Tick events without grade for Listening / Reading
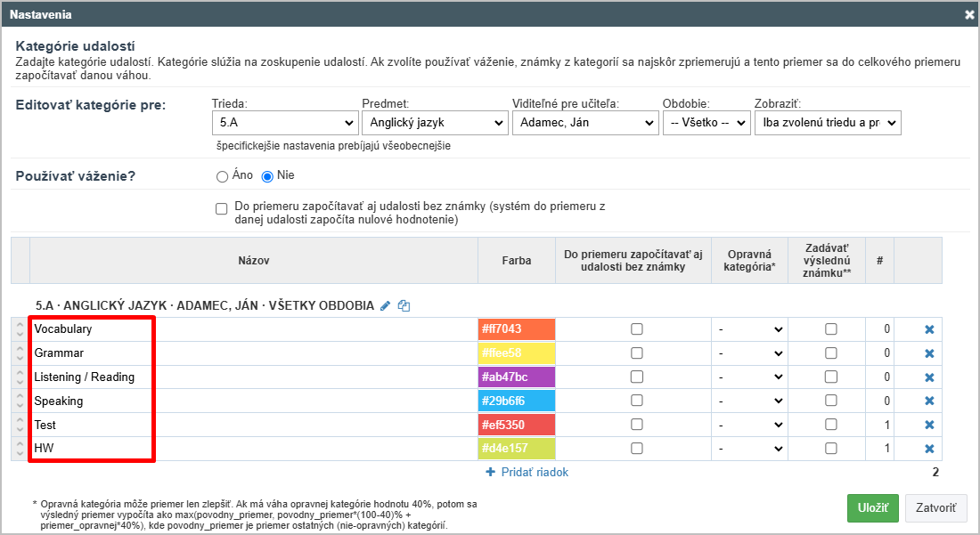Viewport: 980px width, 535px height. [x=637, y=377]
